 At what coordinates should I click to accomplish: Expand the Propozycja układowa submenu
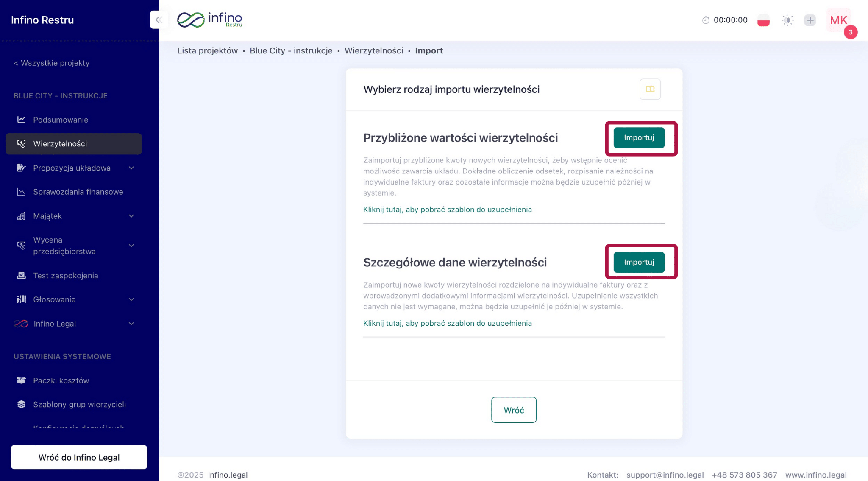131,168
